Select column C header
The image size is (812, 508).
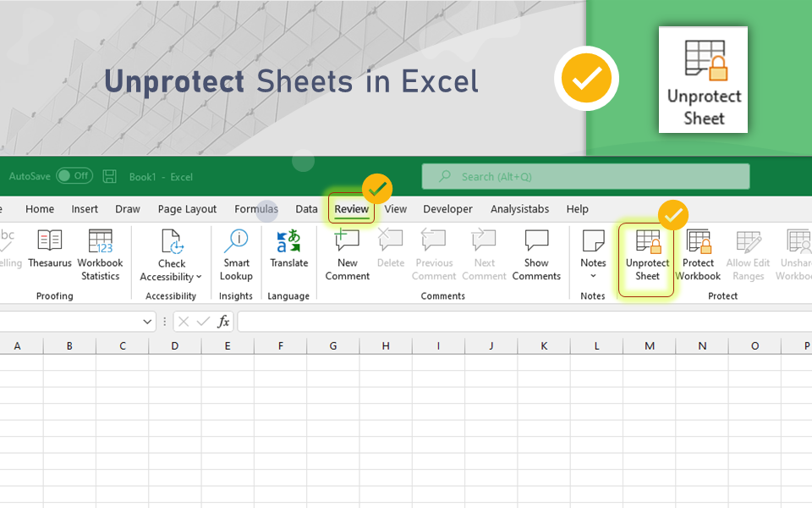pyautogui.click(x=122, y=345)
